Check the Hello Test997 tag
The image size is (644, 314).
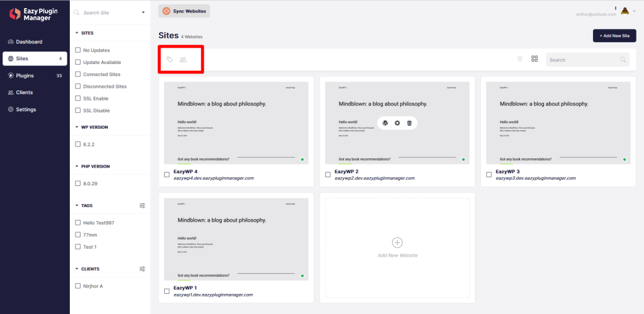pyautogui.click(x=77, y=222)
